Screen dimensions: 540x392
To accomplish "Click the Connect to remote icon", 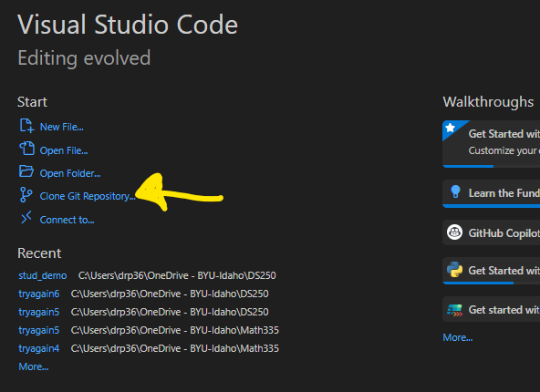I will point(26,218).
